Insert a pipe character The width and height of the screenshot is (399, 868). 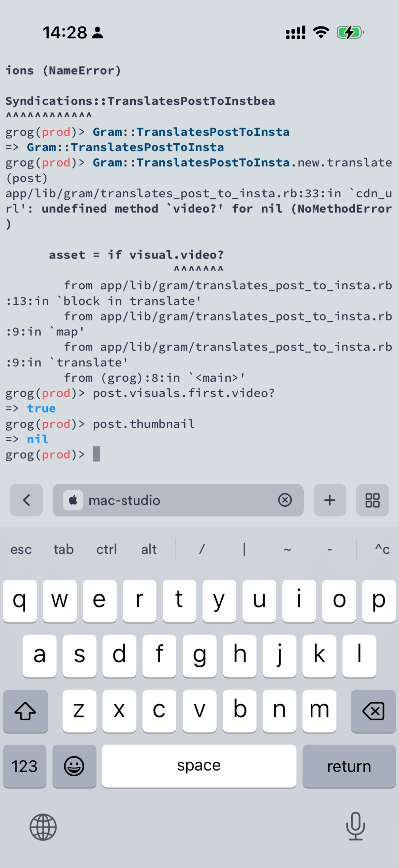click(x=244, y=550)
